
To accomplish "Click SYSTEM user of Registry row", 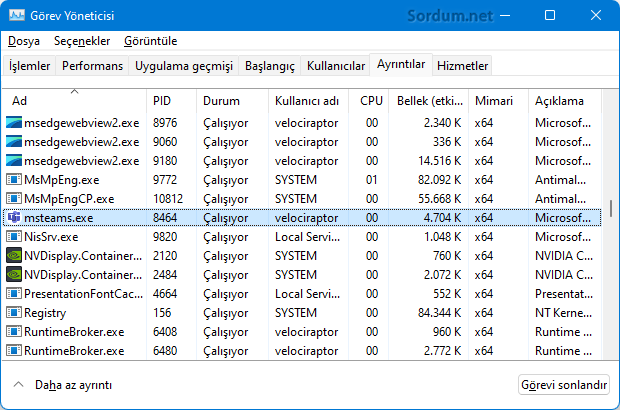I will [296, 313].
